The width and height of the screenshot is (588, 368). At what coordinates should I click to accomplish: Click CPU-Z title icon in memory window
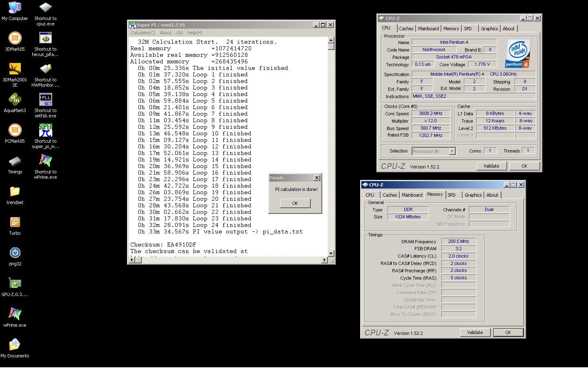click(x=365, y=184)
